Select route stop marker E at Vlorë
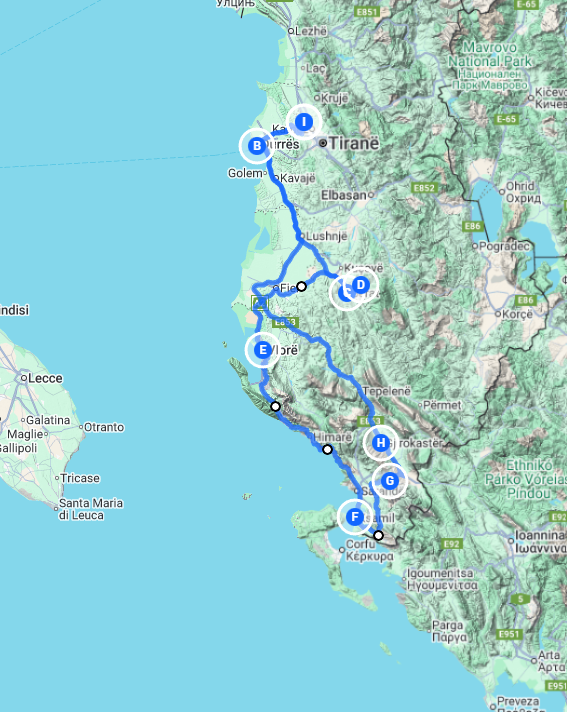 (x=262, y=350)
